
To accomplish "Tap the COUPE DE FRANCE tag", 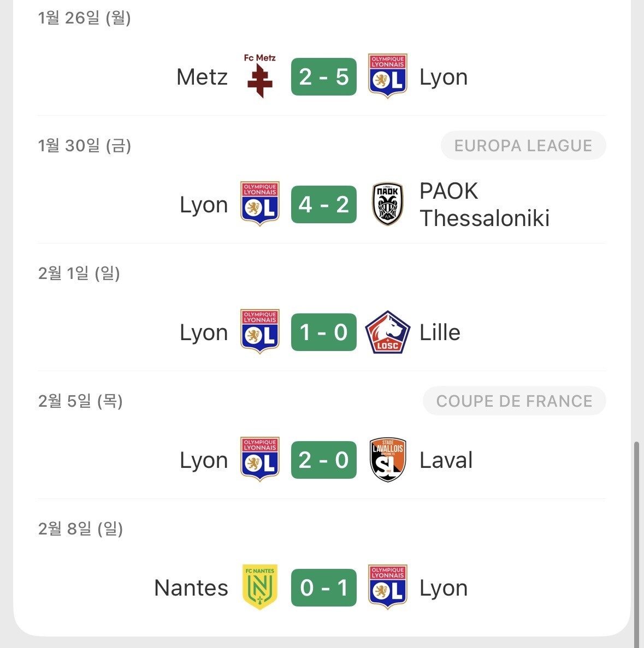I will tap(514, 401).
